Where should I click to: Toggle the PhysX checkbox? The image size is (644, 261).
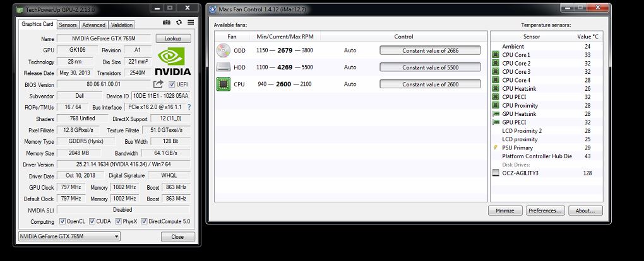point(118,221)
